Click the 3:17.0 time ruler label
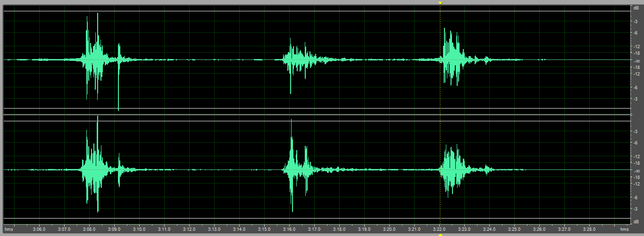644x236 pixels. point(314,229)
